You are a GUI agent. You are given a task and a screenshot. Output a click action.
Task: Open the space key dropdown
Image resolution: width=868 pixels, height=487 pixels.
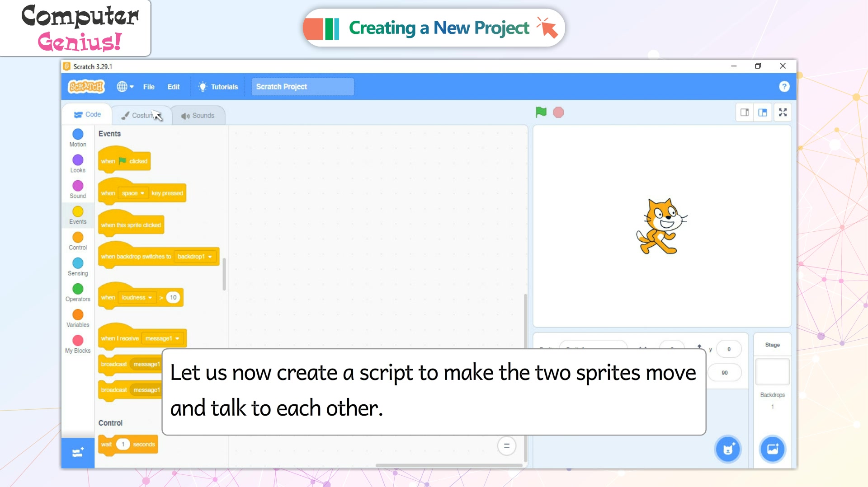(x=133, y=193)
